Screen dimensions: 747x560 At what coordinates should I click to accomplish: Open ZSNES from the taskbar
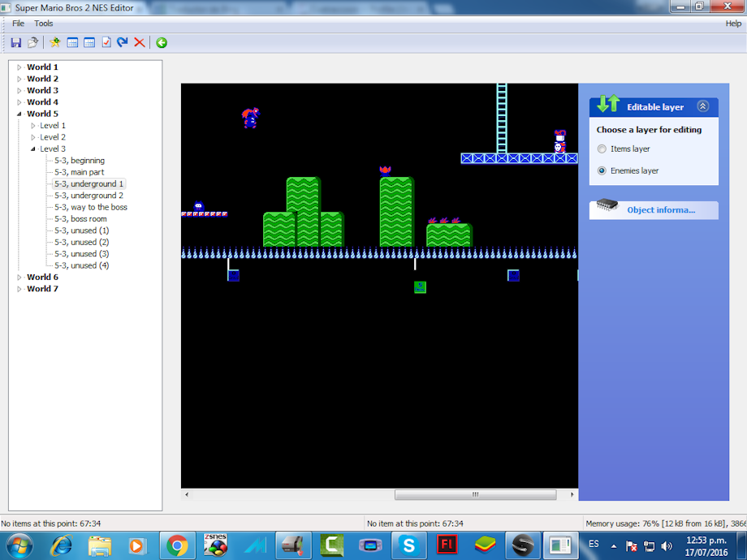(215, 545)
